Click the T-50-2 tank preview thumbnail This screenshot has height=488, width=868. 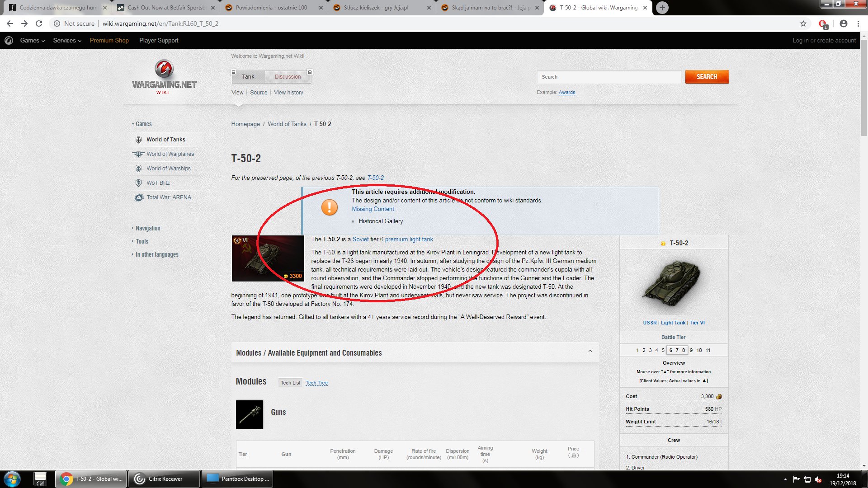coord(268,258)
